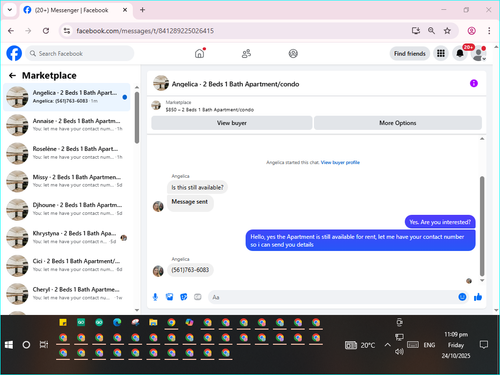Open Task View on taskbar

tap(44, 345)
